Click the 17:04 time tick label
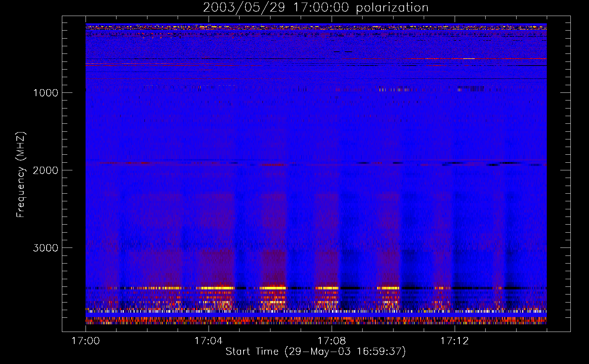Screen dimensions: 589x364 (x=209, y=341)
